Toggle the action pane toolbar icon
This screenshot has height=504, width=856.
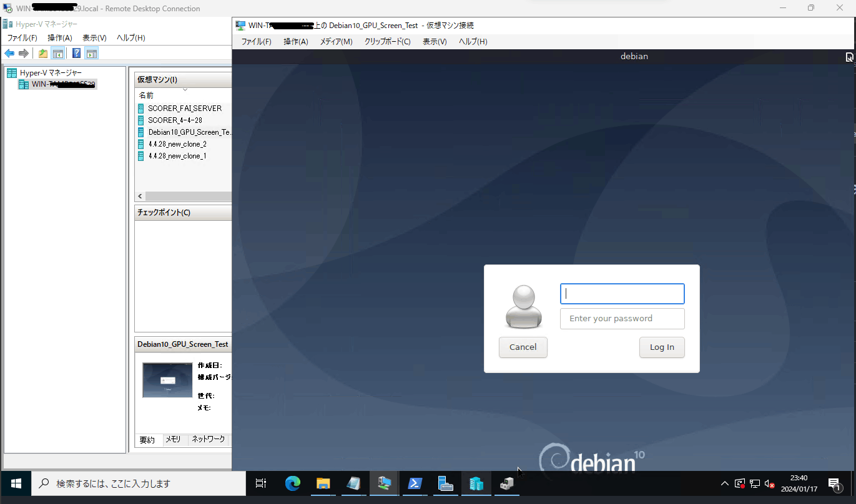pyautogui.click(x=91, y=54)
